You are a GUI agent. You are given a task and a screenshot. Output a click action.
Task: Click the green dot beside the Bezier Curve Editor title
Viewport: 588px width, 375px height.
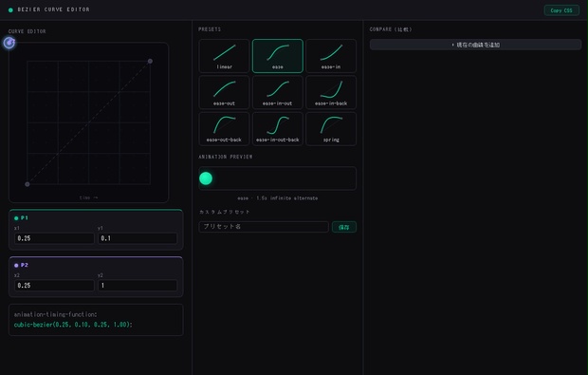point(10,9)
